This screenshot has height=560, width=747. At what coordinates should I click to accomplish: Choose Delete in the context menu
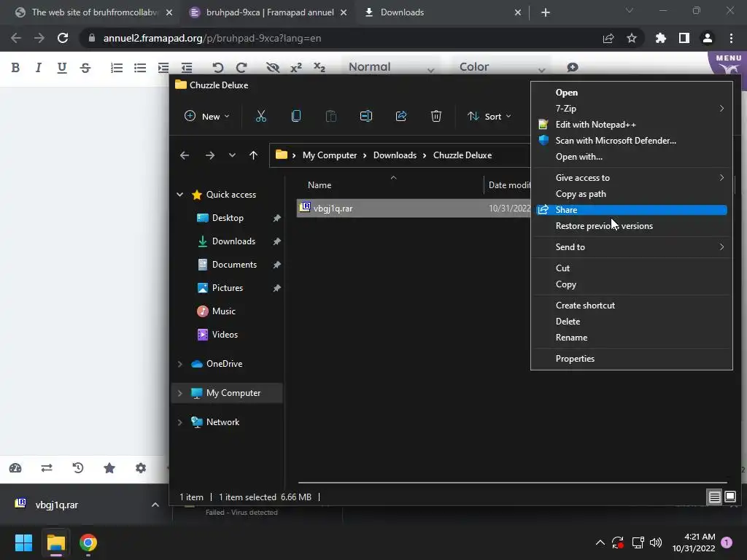631,322
